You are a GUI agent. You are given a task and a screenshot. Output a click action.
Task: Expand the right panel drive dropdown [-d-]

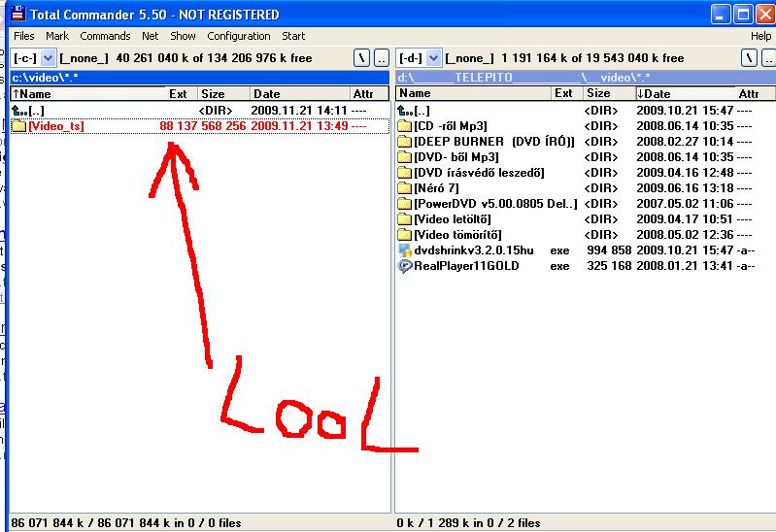pyautogui.click(x=433, y=58)
